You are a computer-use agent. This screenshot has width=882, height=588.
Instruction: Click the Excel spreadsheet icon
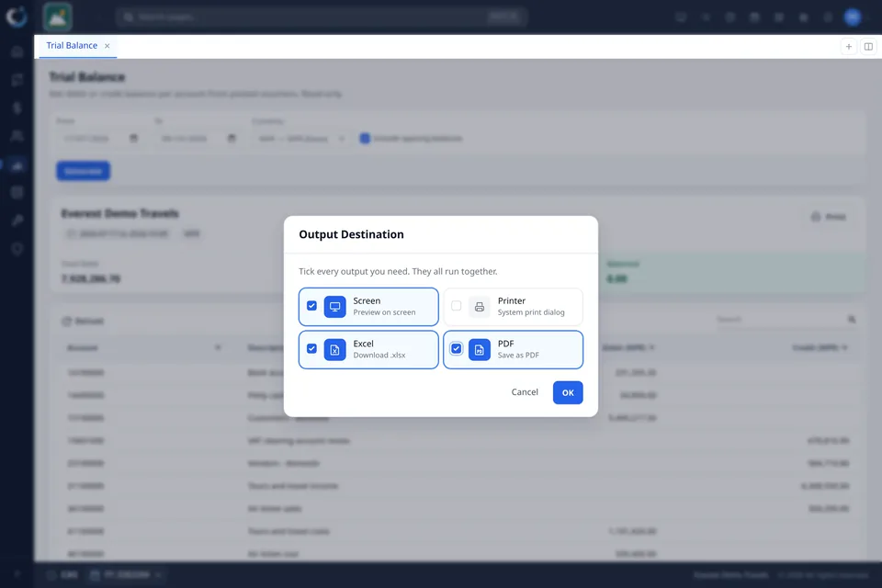(334, 349)
